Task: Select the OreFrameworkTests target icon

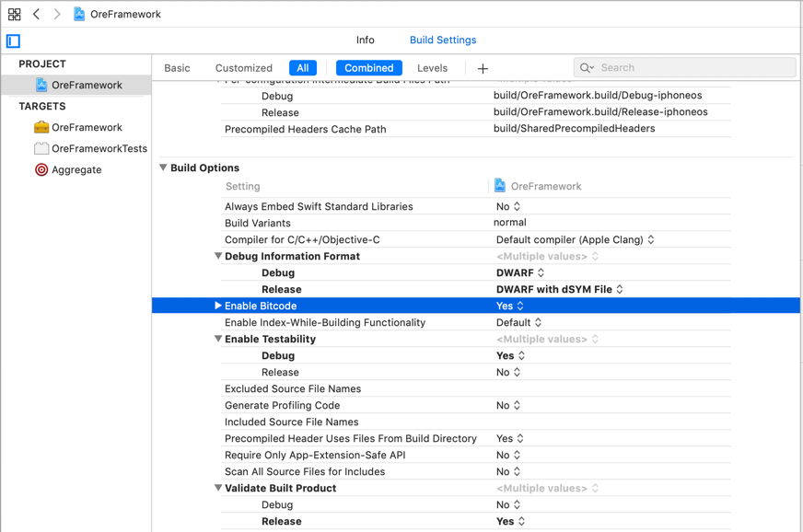Action: [x=41, y=148]
